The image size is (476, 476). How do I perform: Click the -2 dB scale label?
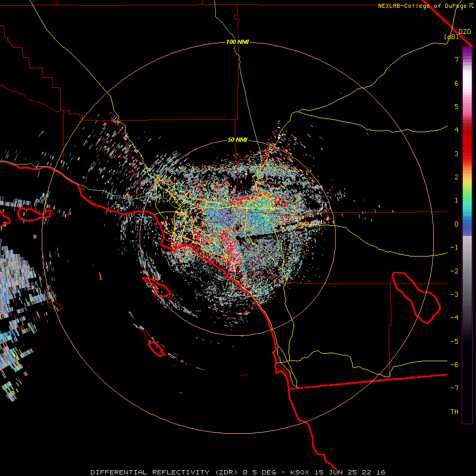(454, 271)
